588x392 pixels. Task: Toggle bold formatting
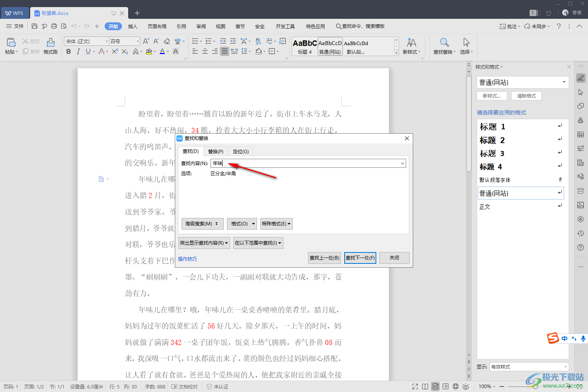pos(69,52)
